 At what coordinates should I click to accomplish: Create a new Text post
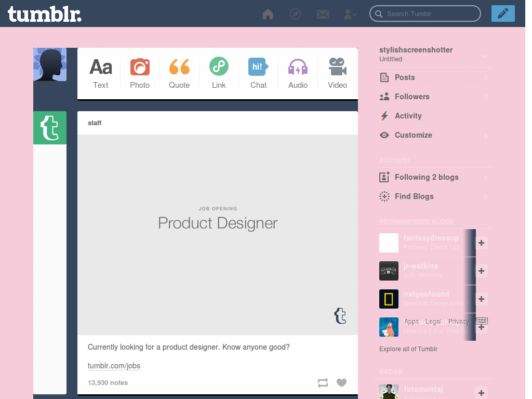[x=101, y=74]
